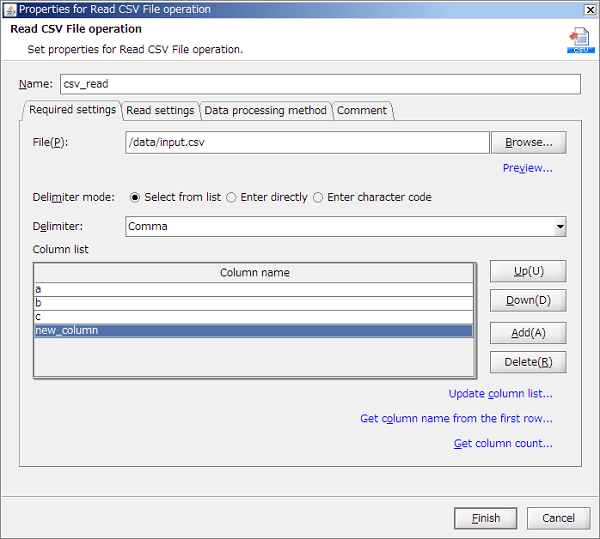Click 'Get column name from the first row' link
Screen dimensions: 600x539
pyautogui.click(x=456, y=419)
